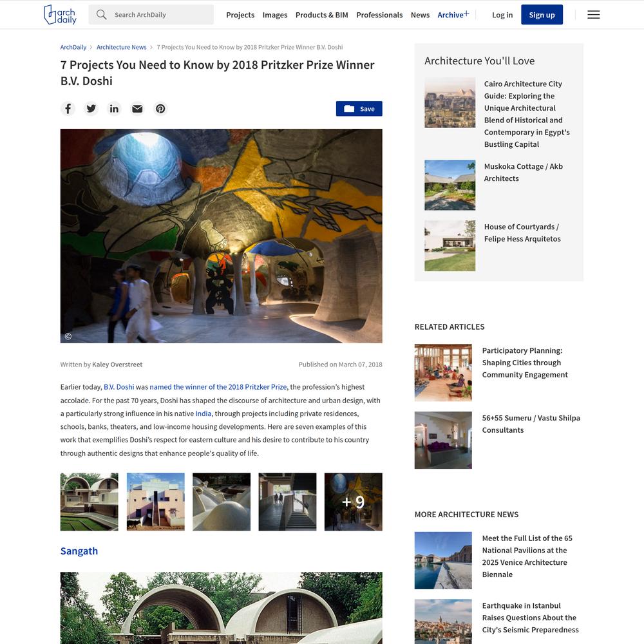Click the ArchDaily logo icon

point(60,15)
